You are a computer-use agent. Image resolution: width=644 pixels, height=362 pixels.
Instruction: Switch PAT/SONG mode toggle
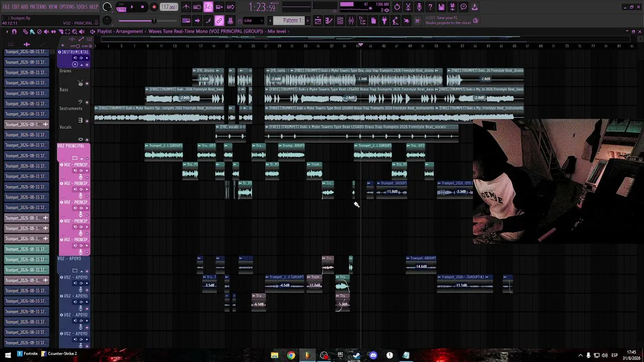pyautogui.click(x=121, y=7)
